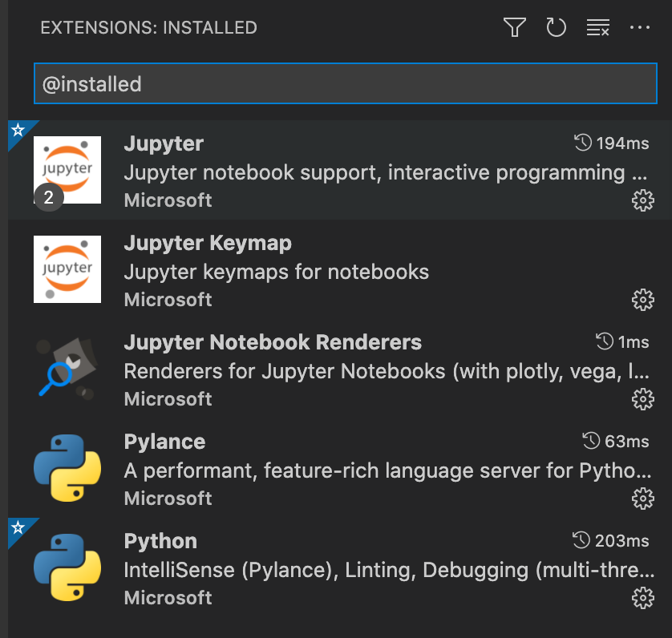This screenshot has height=638, width=672.
Task: Open manage gear for Jupyter extension
Action: click(x=643, y=200)
